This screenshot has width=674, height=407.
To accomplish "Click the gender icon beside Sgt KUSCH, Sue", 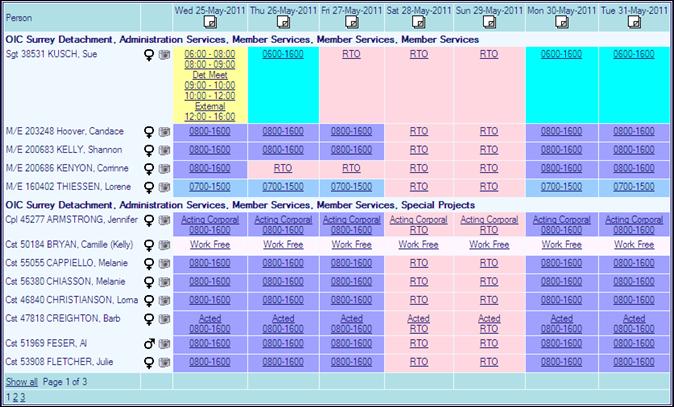I will pyautogui.click(x=150, y=54).
